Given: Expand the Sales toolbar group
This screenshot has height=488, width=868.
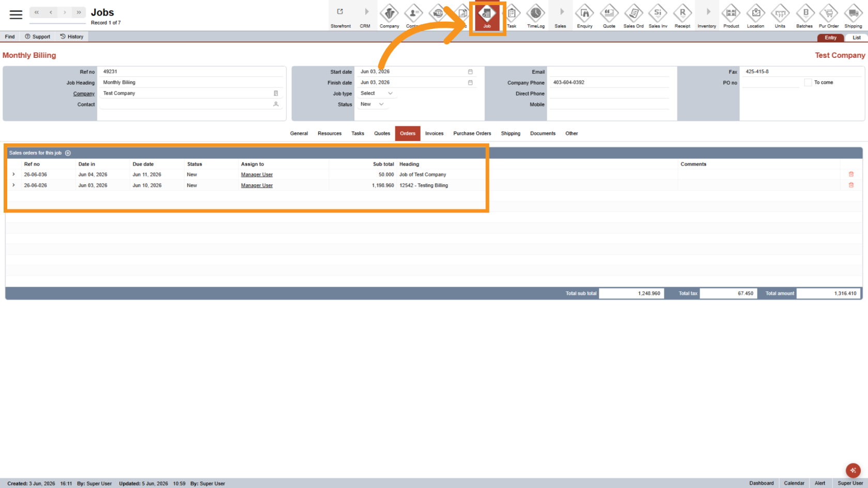Looking at the screenshot, I should [x=561, y=17].
